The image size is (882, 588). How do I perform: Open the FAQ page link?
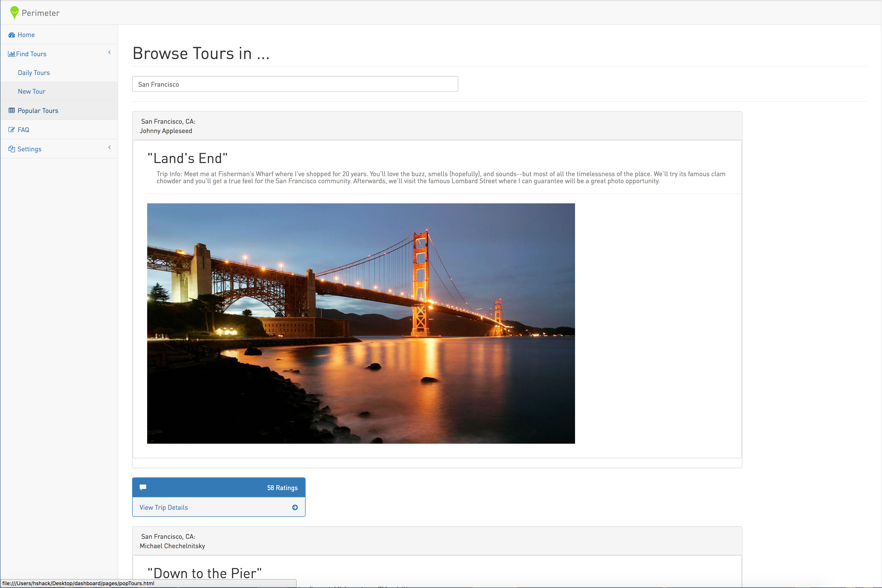pos(23,130)
